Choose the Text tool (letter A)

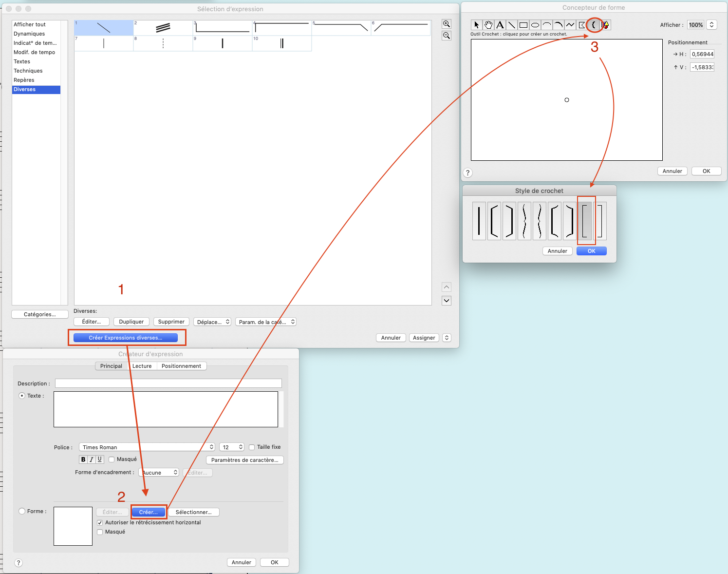click(500, 25)
